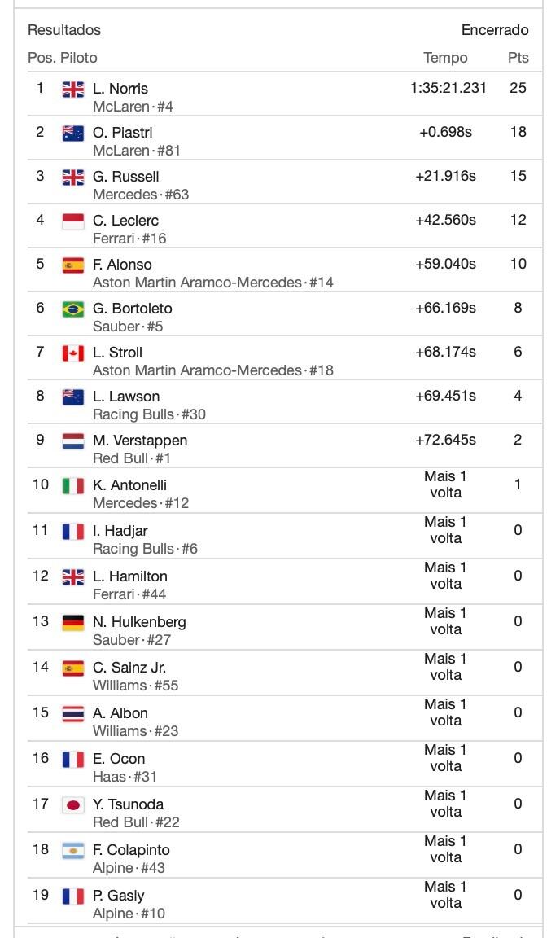Click the German flag beside N. Hulkenberg
560x938 pixels.
(x=73, y=623)
